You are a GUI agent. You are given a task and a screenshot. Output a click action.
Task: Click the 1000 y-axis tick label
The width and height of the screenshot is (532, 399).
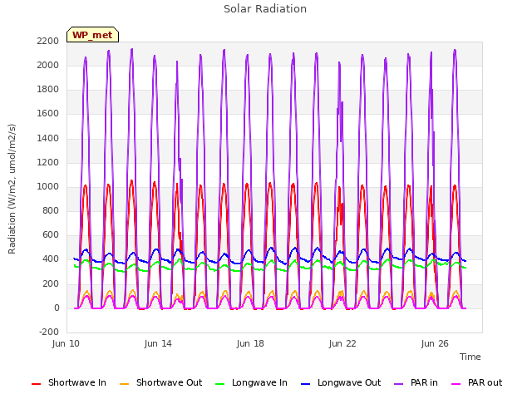pos(48,186)
